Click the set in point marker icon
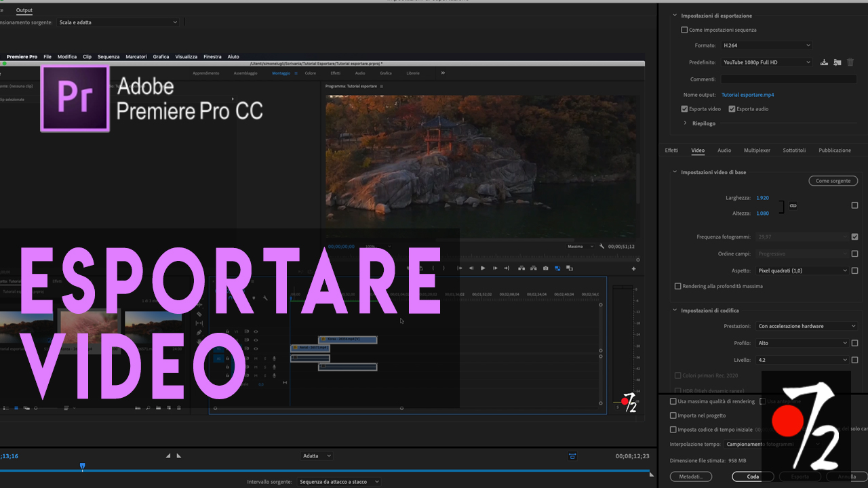The image size is (868, 488). click(168, 456)
